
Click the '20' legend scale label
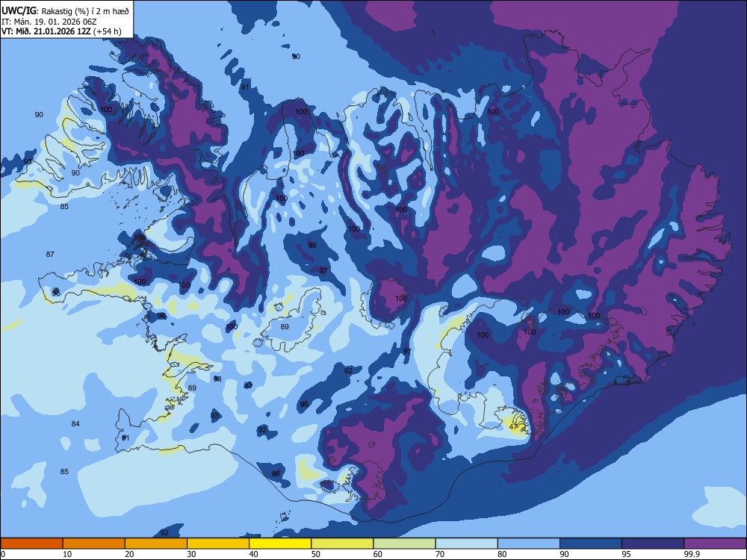coord(129,554)
